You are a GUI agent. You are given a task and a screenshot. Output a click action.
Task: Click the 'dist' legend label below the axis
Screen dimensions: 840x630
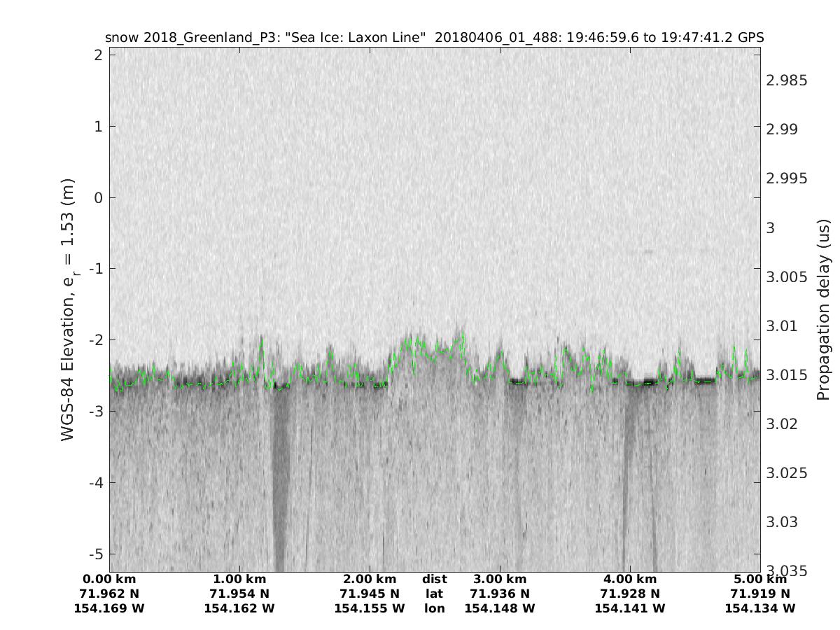coord(434,579)
